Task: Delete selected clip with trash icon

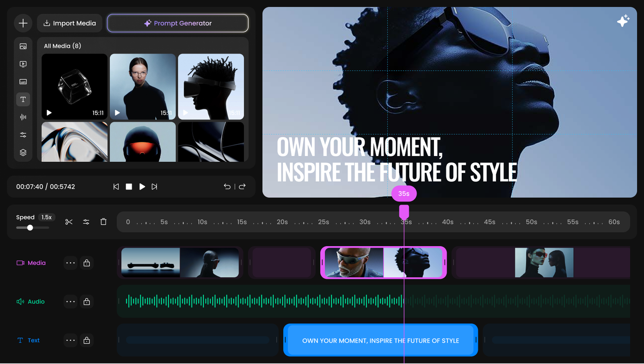Action: 103,222
